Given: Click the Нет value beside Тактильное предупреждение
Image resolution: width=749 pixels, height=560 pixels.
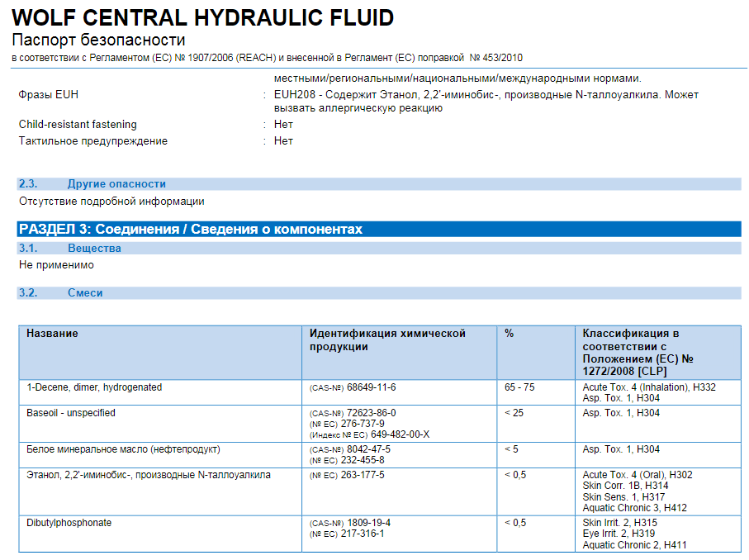Looking at the screenshot, I should [x=283, y=141].
